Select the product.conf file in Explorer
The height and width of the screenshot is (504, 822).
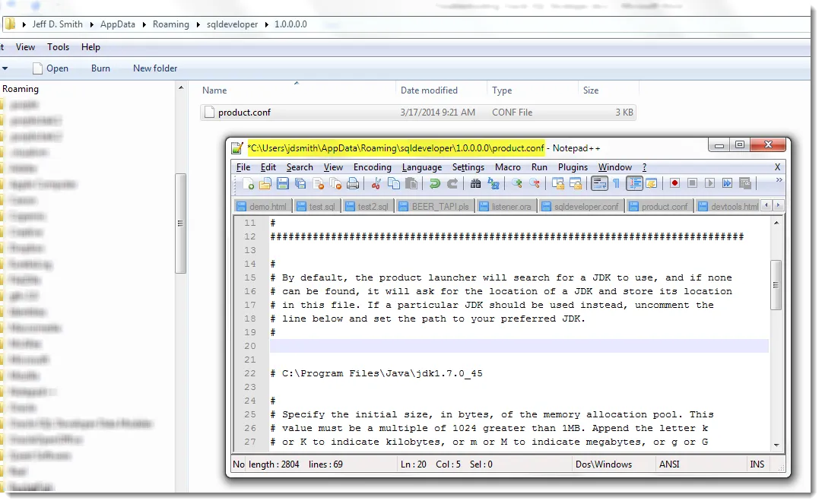tap(417, 112)
